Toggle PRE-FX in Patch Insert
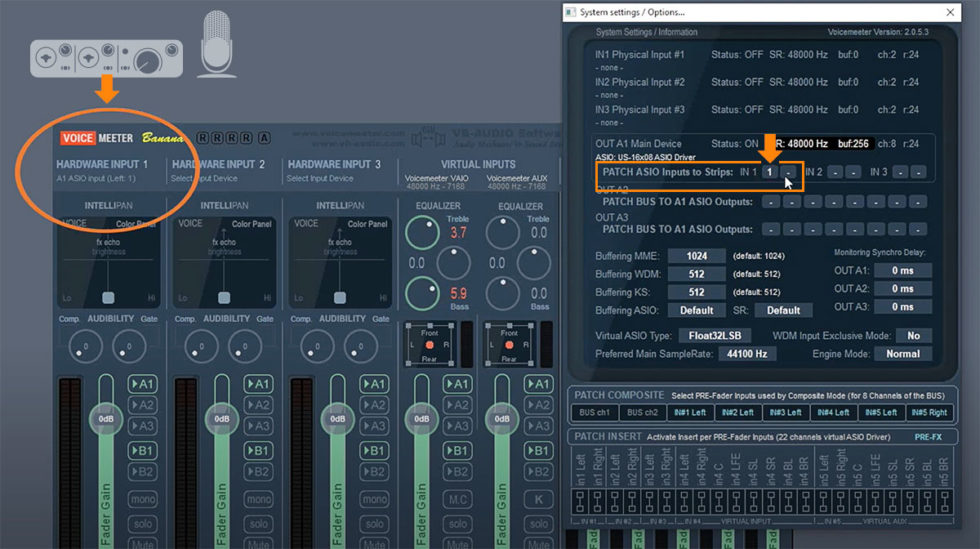The image size is (980, 549). 928,437
